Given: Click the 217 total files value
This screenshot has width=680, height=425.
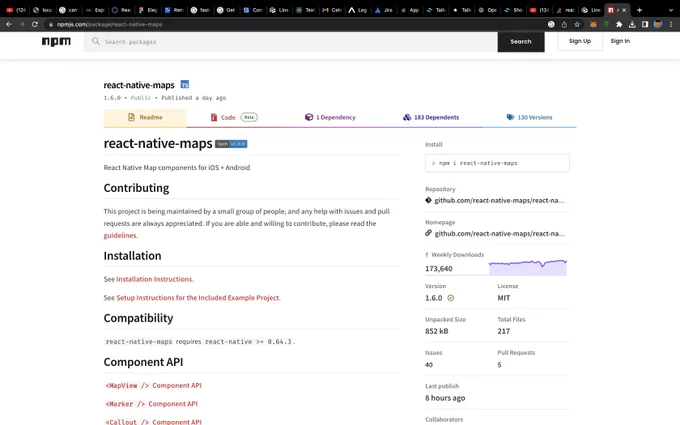Looking at the screenshot, I should coord(503,331).
